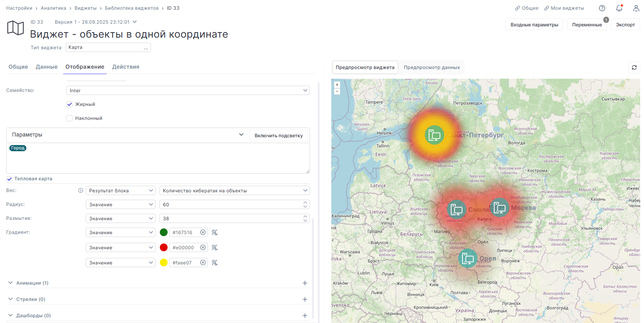Zoom in on the map
Viewport: 644px width, 323px height.
point(337,85)
